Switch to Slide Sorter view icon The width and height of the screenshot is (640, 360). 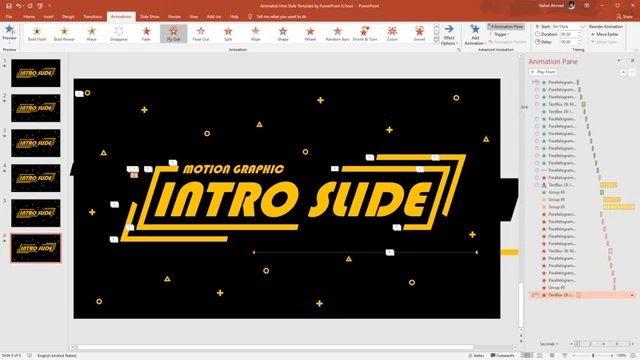click(x=540, y=356)
